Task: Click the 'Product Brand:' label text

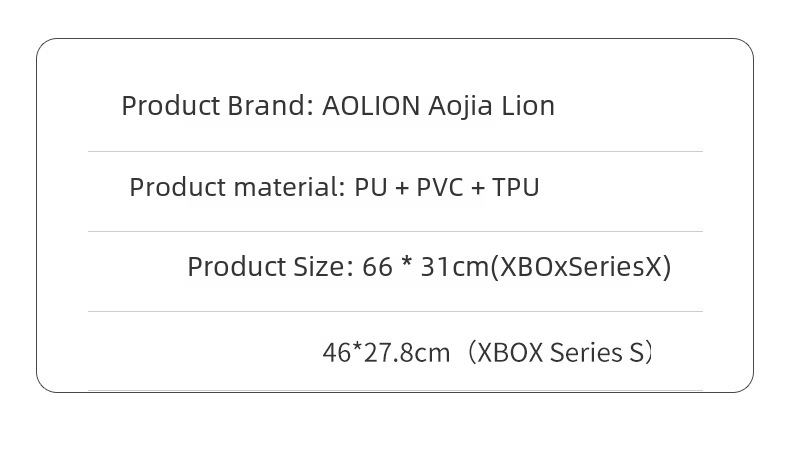Action: pyautogui.click(x=218, y=106)
